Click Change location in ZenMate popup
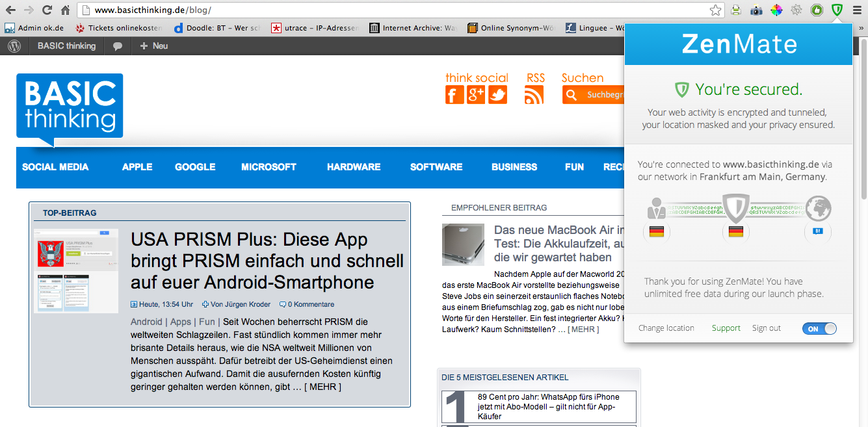This screenshot has width=868, height=427. pyautogui.click(x=666, y=328)
